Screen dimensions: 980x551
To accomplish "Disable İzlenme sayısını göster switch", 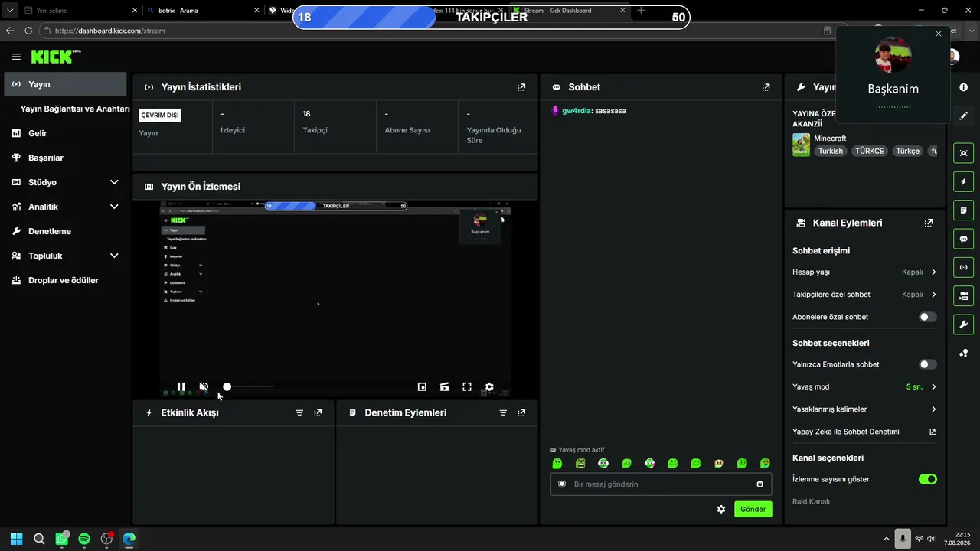I will [x=928, y=479].
